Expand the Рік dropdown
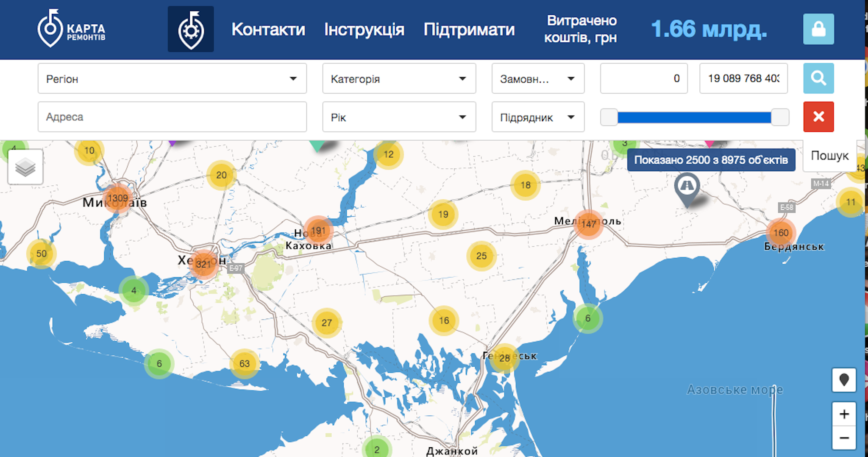 (x=399, y=117)
